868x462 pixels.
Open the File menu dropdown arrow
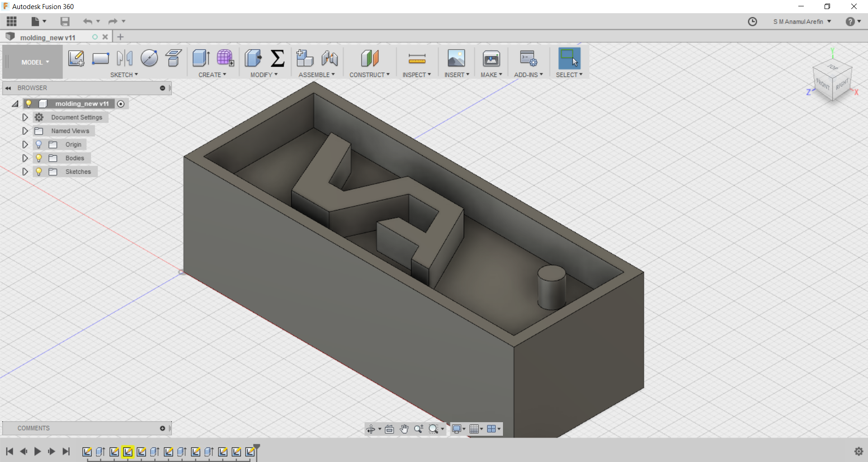[44, 21]
